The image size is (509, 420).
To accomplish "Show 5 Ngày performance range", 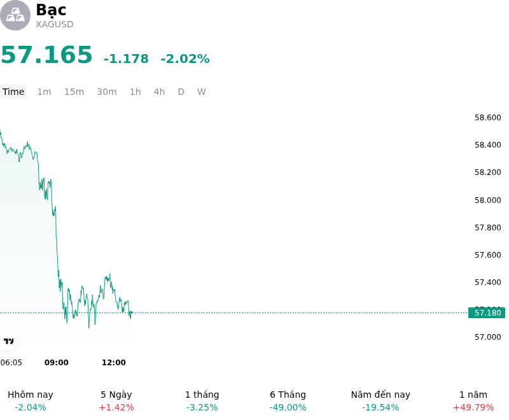I will tap(116, 401).
